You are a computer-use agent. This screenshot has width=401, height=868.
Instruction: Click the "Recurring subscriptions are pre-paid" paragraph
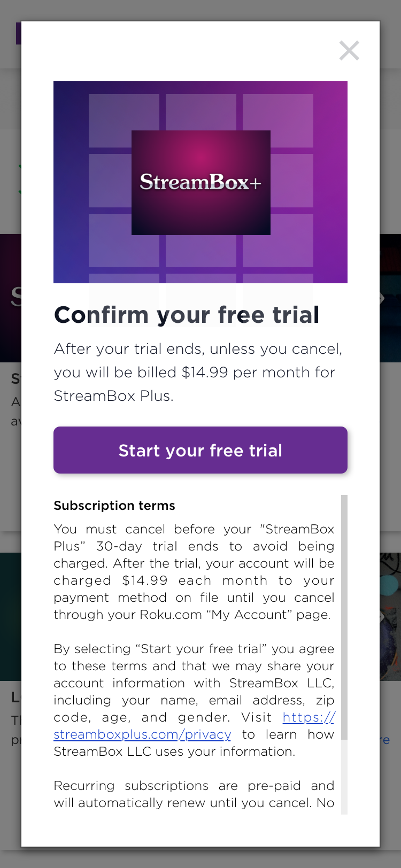(194, 794)
